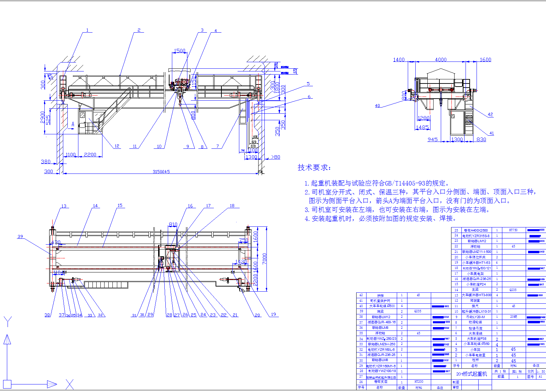This screenshot has width=546, height=392.
Task: Select the 1485 dimension in the side view
Action: 423,127
